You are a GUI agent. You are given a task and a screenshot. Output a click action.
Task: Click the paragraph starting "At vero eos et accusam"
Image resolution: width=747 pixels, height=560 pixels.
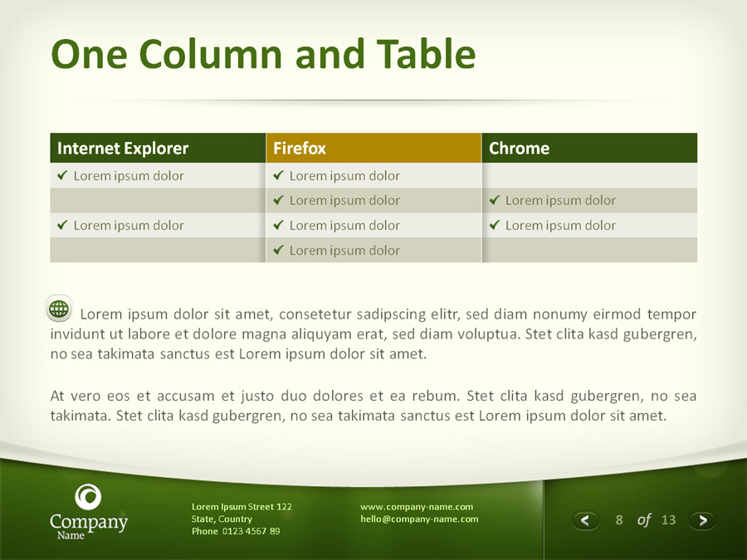(x=373, y=406)
